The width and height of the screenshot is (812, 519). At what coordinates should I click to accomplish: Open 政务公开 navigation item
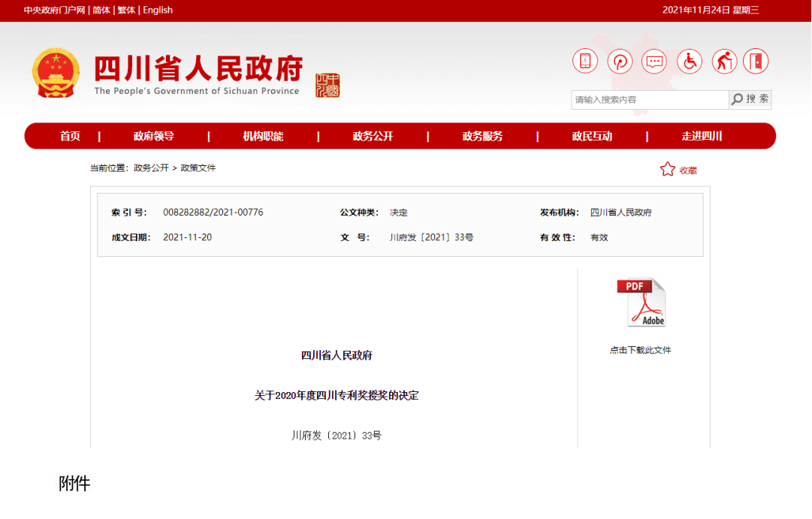pyautogui.click(x=373, y=136)
